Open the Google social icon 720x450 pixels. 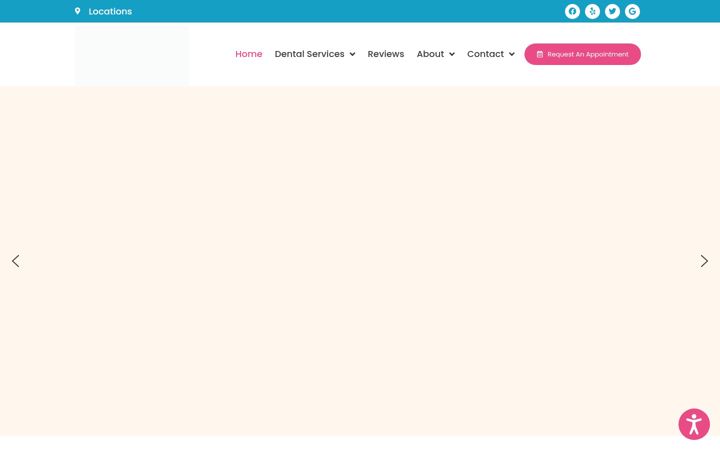click(x=632, y=11)
